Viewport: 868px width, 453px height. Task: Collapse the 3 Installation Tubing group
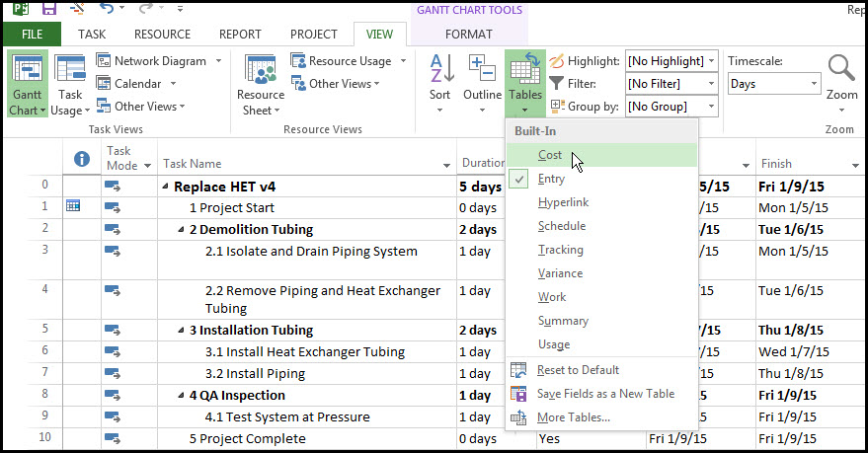[x=181, y=330]
